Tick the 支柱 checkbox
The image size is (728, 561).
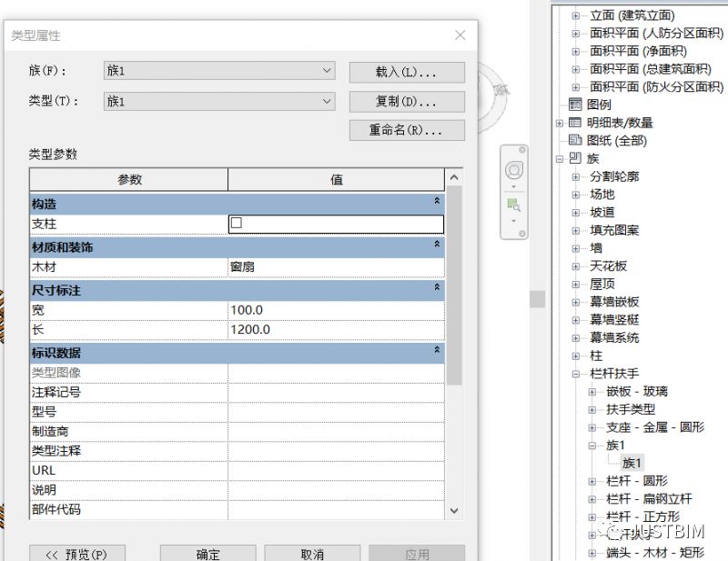coord(237,223)
